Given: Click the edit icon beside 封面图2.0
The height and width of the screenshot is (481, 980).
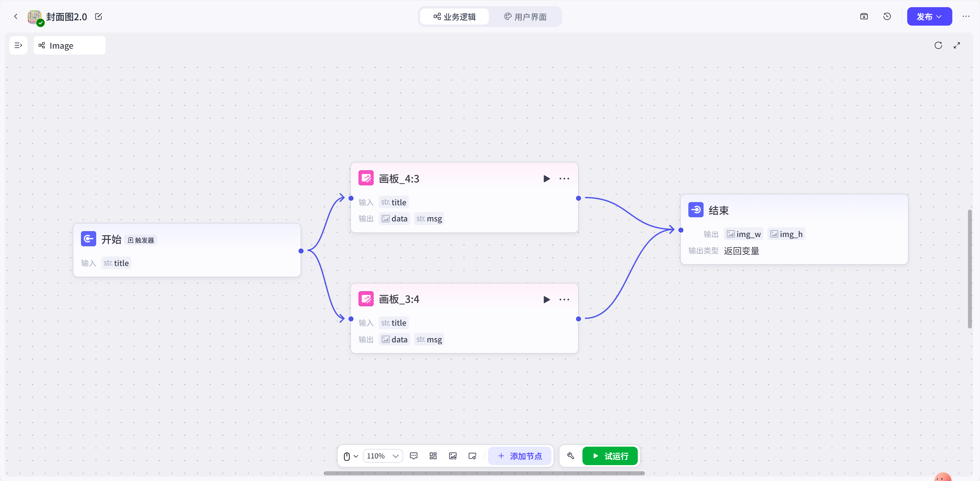Looking at the screenshot, I should click(x=98, y=16).
